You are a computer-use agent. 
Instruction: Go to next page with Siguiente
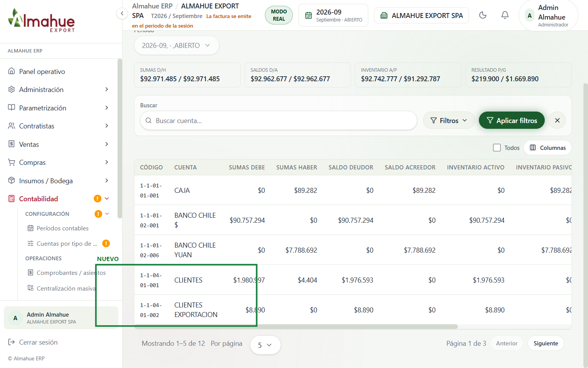[546, 343]
